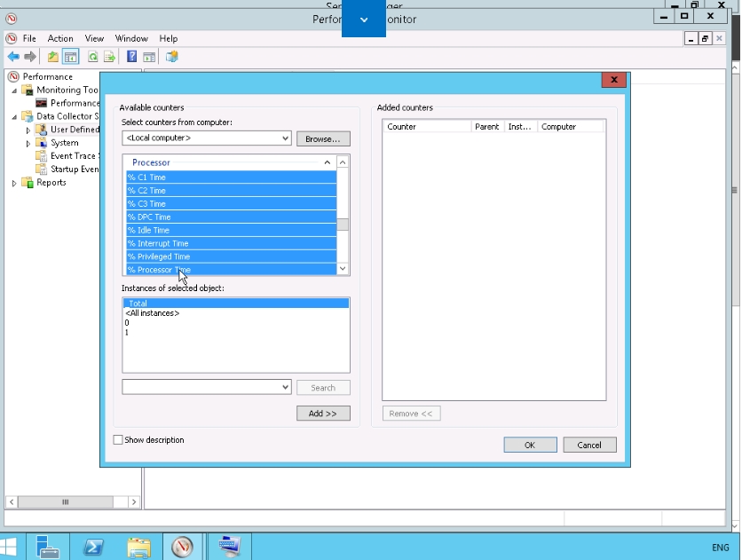742x560 pixels.
Task: Click the Add >> button
Action: (x=323, y=414)
